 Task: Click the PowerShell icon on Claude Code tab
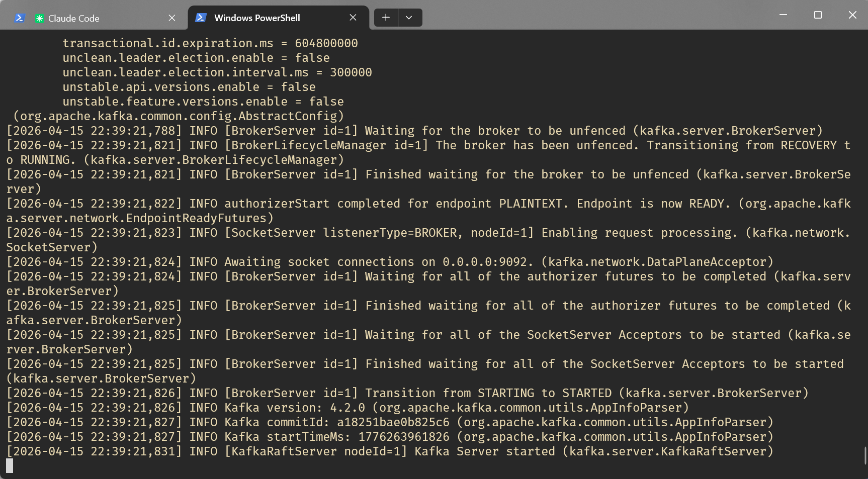pyautogui.click(x=20, y=18)
